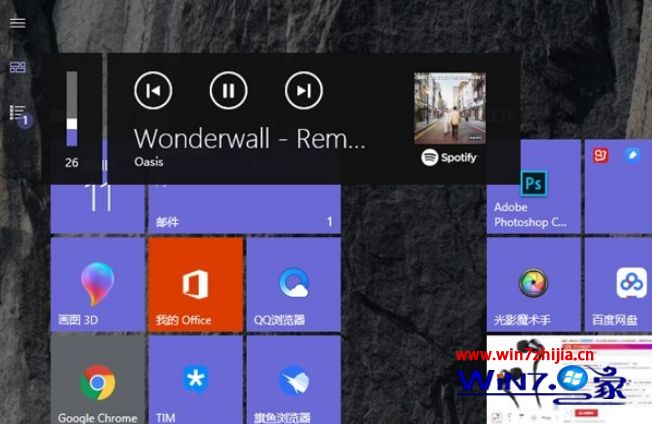Click the Spotify logo label
The height and width of the screenshot is (424, 652).
449,158
